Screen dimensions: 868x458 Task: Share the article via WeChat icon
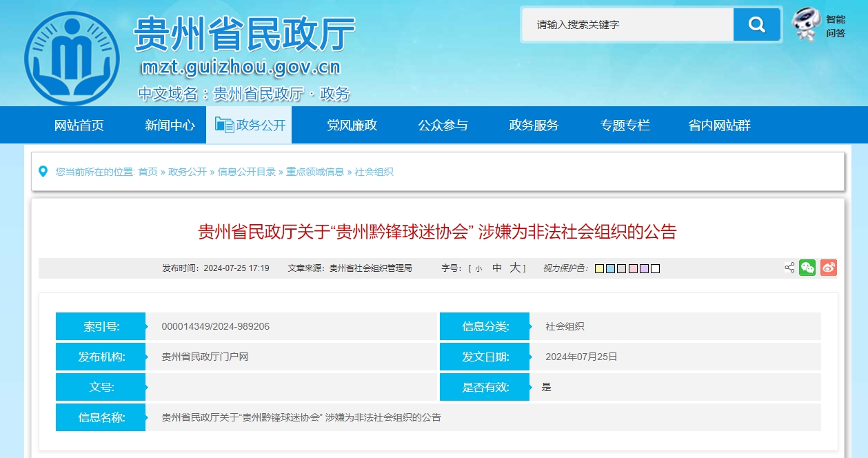[x=807, y=268]
